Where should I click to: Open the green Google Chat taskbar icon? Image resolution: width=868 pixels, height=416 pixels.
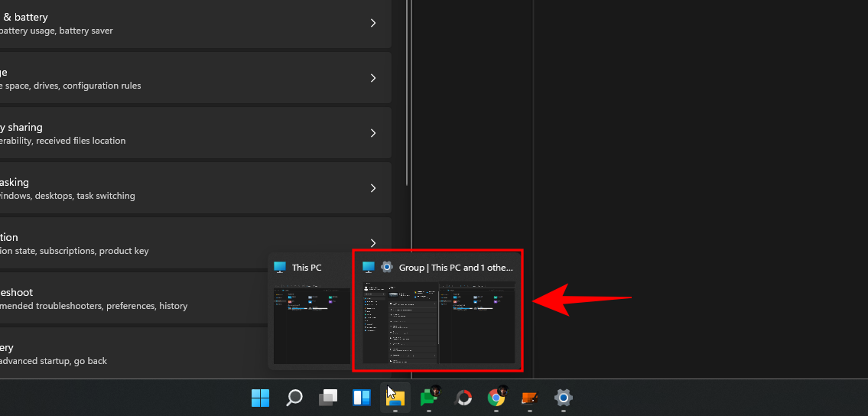click(x=429, y=398)
